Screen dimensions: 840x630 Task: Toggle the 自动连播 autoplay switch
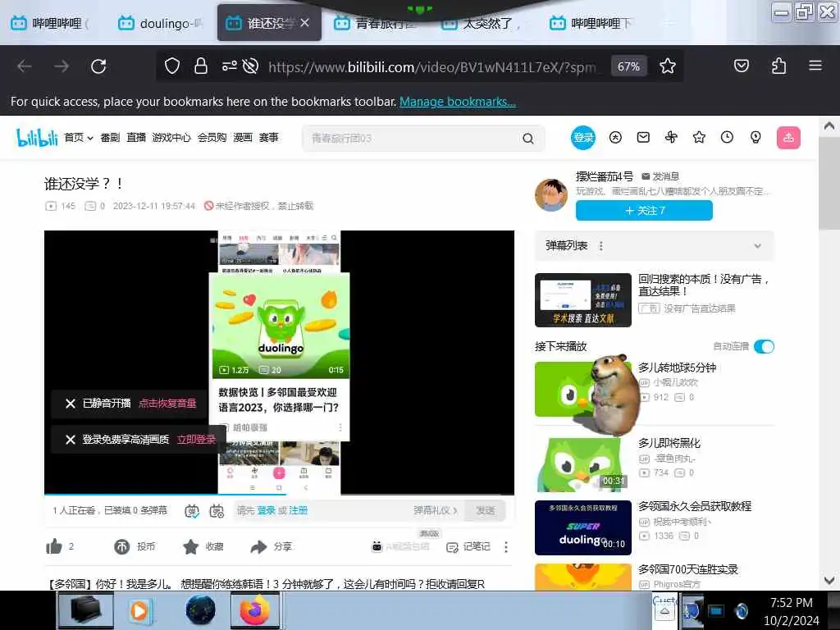764,347
